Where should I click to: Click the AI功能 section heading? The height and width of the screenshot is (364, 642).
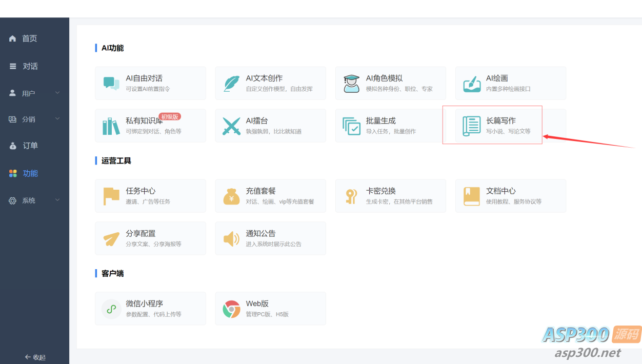[112, 48]
